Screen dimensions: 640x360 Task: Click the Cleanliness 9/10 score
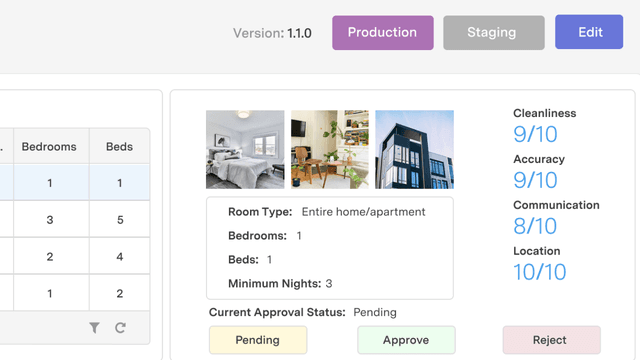[535, 134]
